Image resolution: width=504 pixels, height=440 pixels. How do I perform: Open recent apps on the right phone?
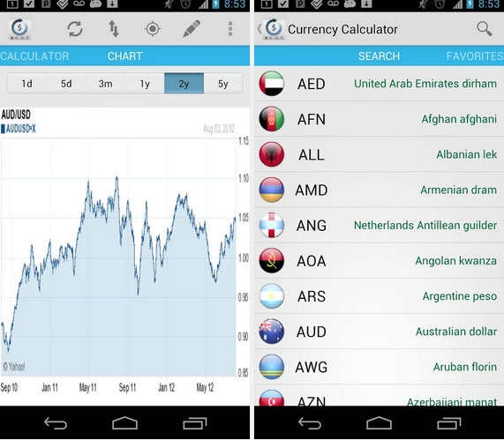point(449,423)
